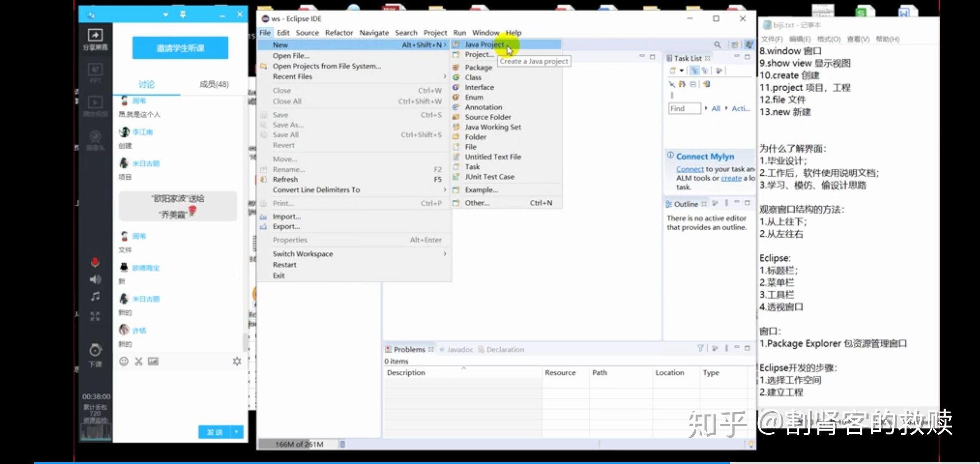Choose Class from the New submenu

(473, 78)
